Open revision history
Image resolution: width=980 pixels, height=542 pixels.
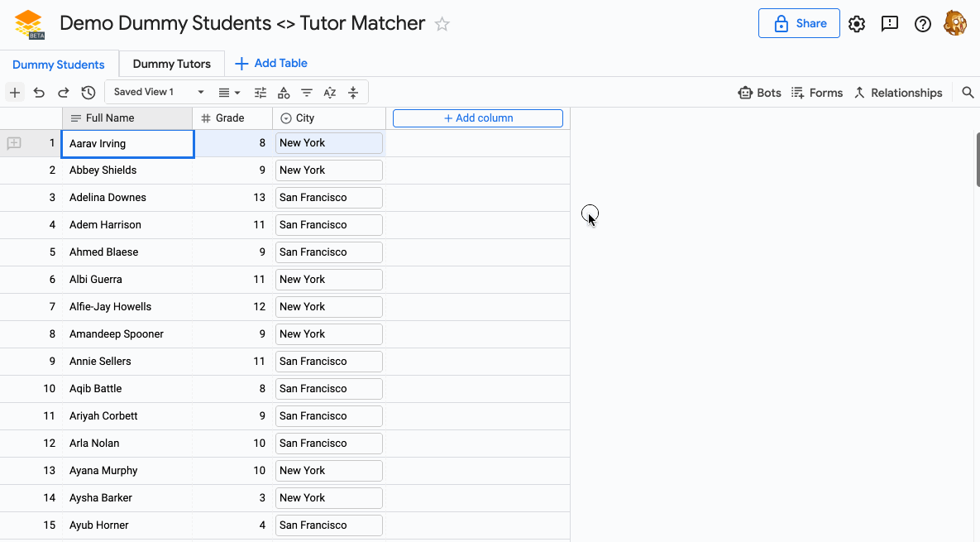[x=88, y=92]
